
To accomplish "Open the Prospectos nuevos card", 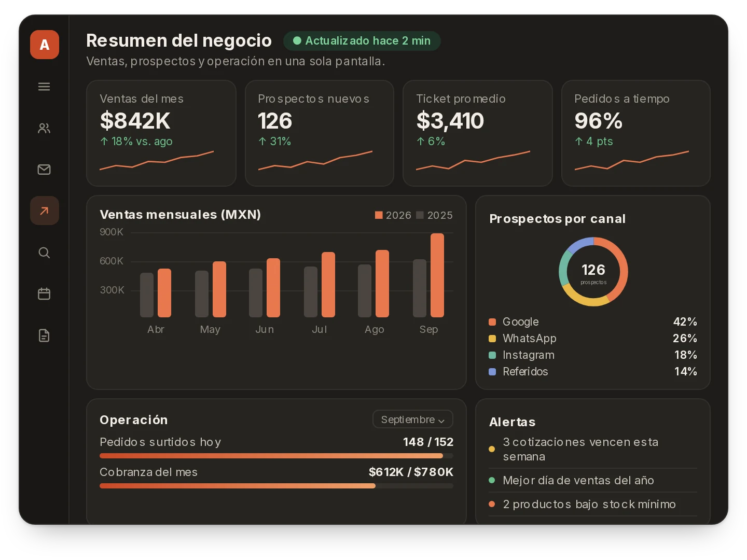I will click(x=320, y=133).
